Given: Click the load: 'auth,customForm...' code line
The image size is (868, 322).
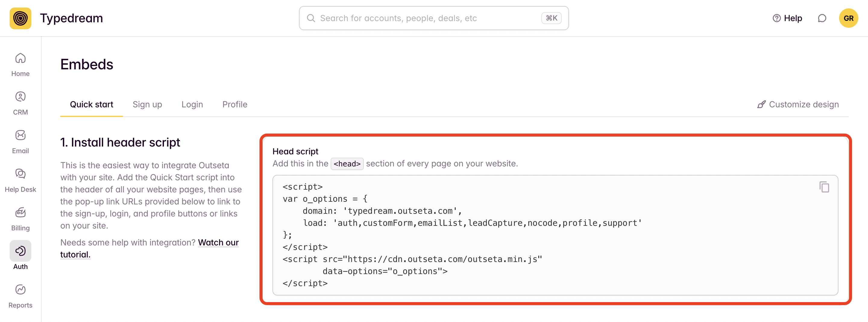Looking at the screenshot, I should (472, 223).
